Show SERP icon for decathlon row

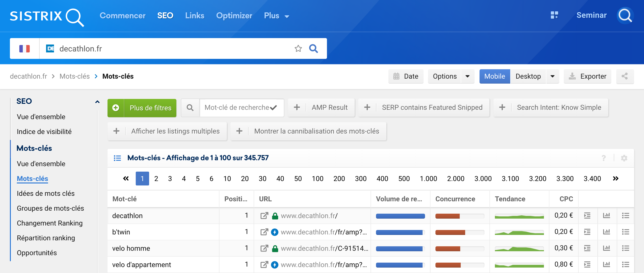pos(587,216)
